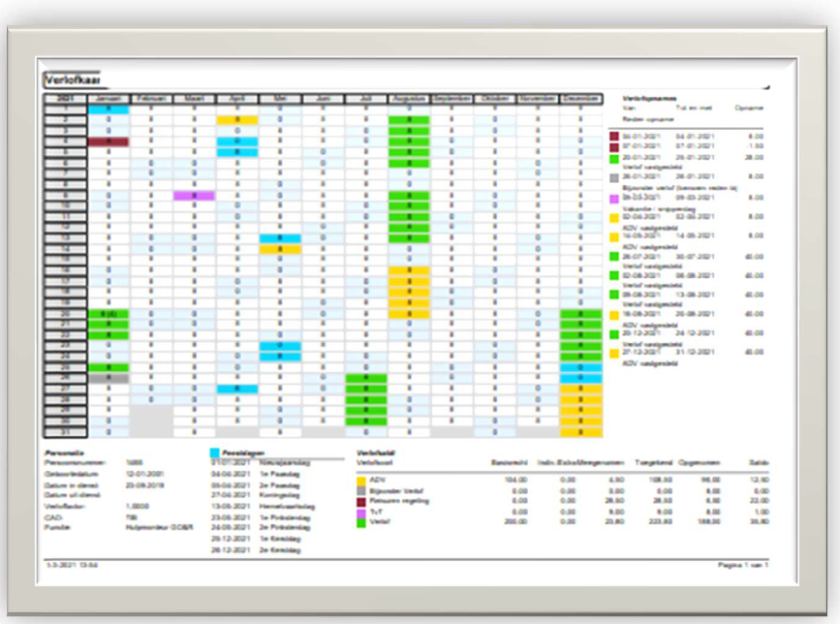Click the Verlofkaart title
The width and height of the screenshot is (840, 624).
73,80
